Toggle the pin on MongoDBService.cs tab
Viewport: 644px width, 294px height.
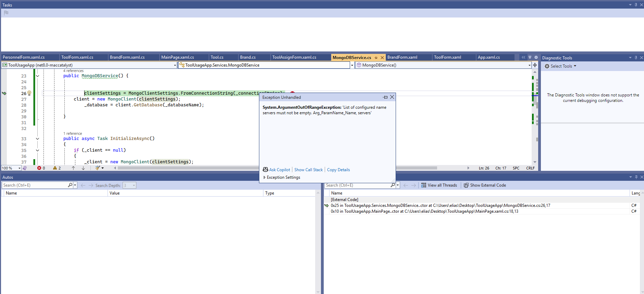[x=376, y=58]
